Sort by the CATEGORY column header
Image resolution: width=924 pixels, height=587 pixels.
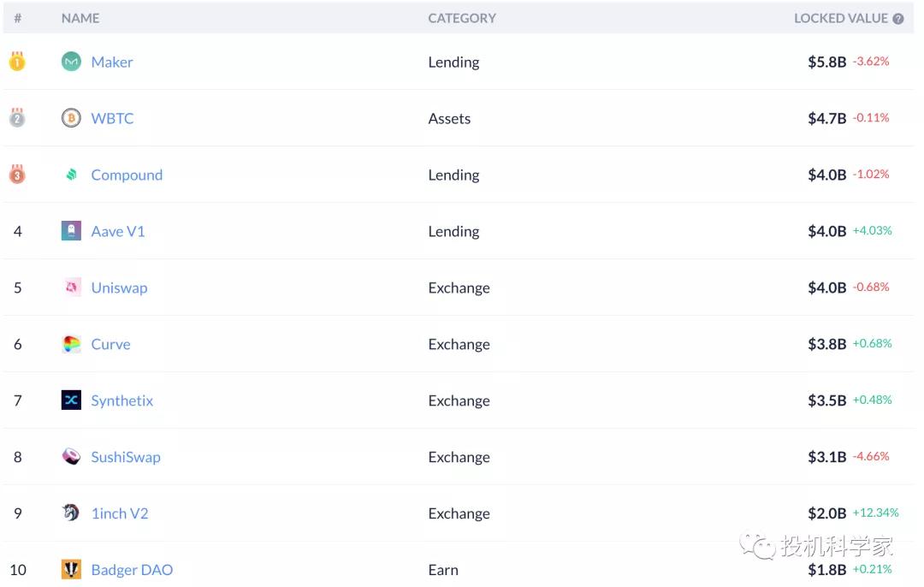tap(462, 18)
